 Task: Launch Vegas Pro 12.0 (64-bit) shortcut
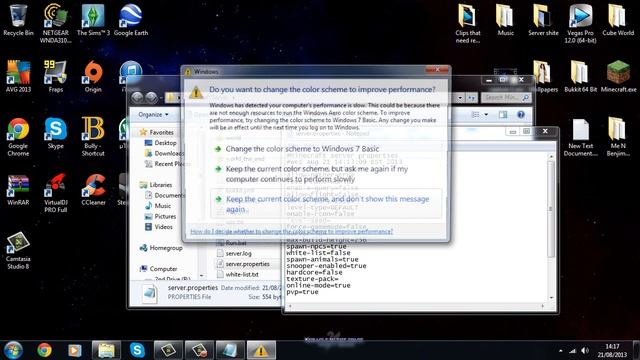tap(580, 24)
